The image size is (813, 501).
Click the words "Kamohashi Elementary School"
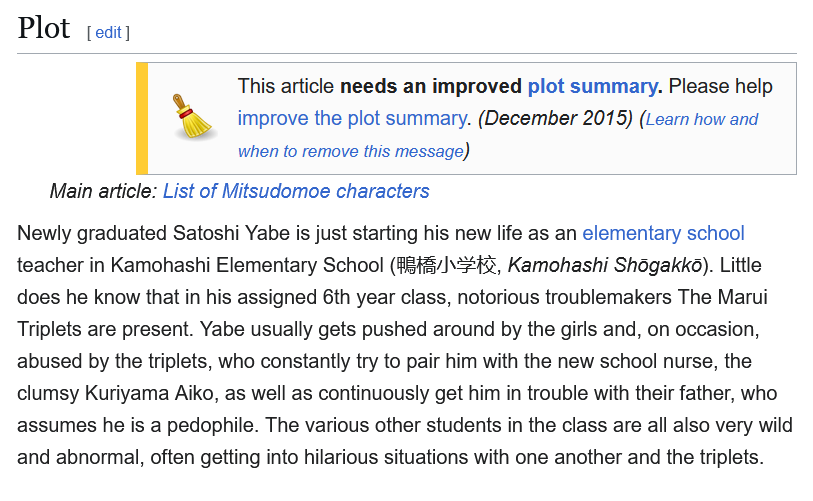coord(247,265)
